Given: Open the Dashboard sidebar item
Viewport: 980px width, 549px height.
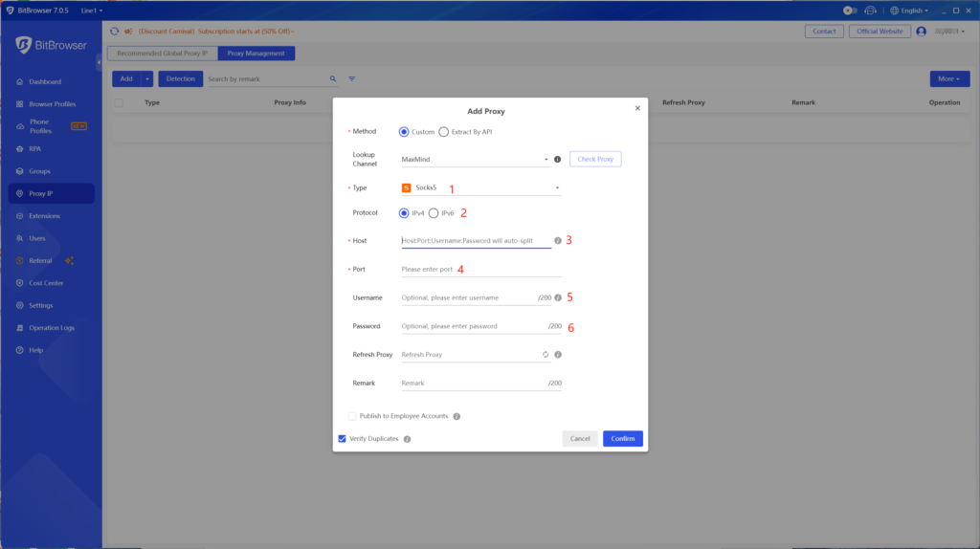Looking at the screenshot, I should [45, 82].
